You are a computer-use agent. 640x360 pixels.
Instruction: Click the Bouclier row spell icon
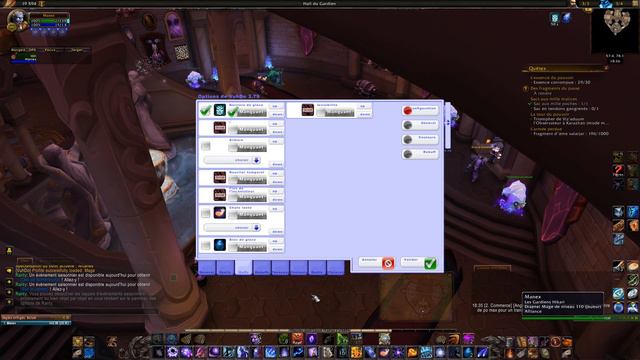220,177
